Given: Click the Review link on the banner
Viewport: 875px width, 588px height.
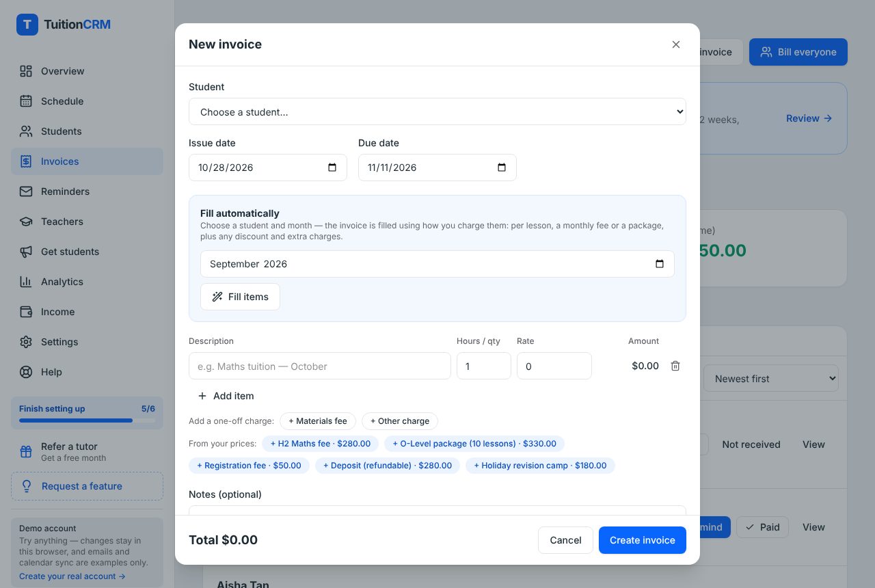Looking at the screenshot, I should tap(809, 118).
